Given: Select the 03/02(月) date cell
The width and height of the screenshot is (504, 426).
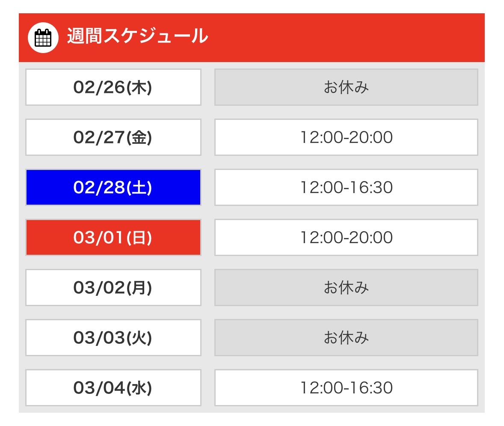Looking at the screenshot, I should 113,288.
